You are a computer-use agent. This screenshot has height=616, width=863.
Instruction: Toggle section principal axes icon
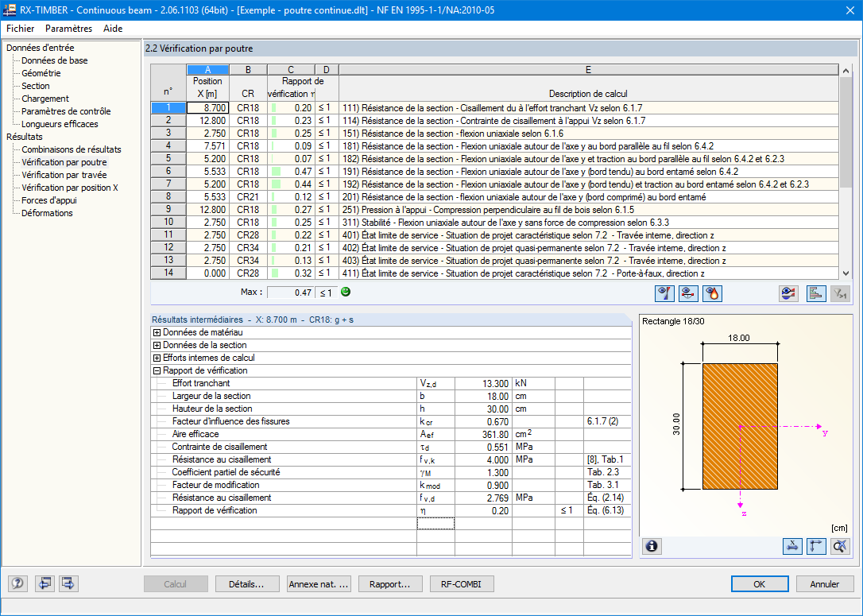click(816, 546)
